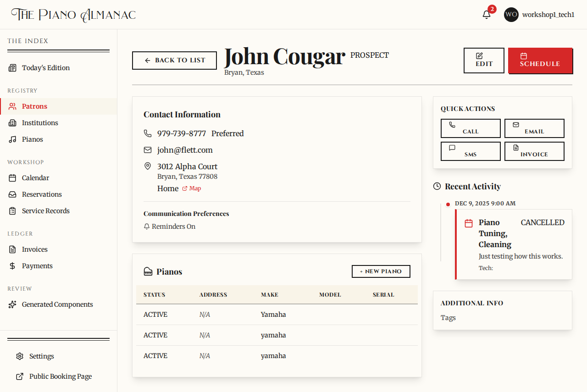The image size is (587, 392).
Task: Open Today's Edition tab
Action: (45, 68)
